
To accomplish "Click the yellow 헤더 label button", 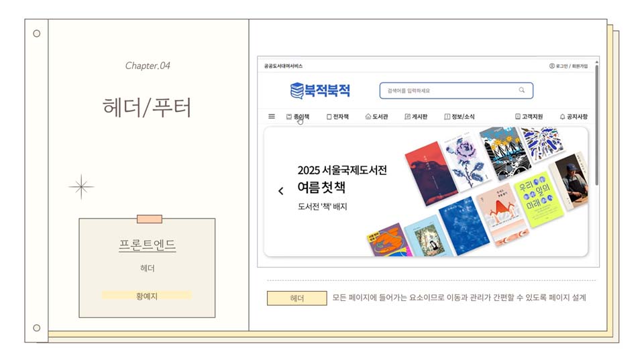I will (x=297, y=298).
